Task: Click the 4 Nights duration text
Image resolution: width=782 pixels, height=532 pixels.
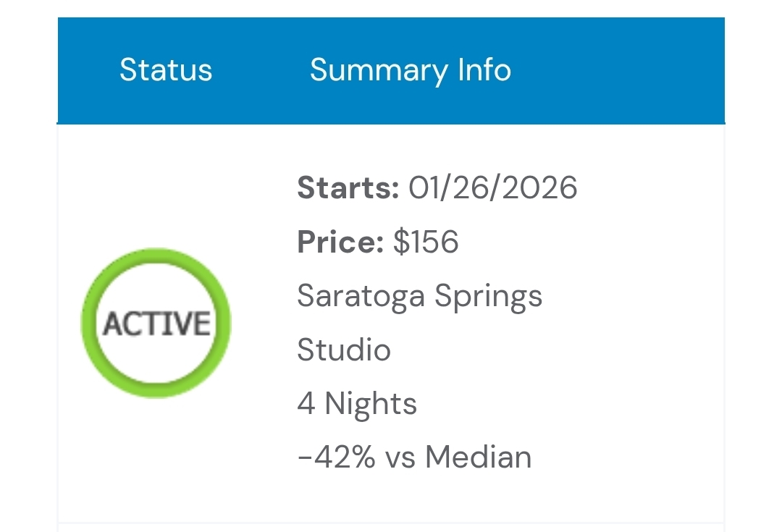Action: click(357, 403)
